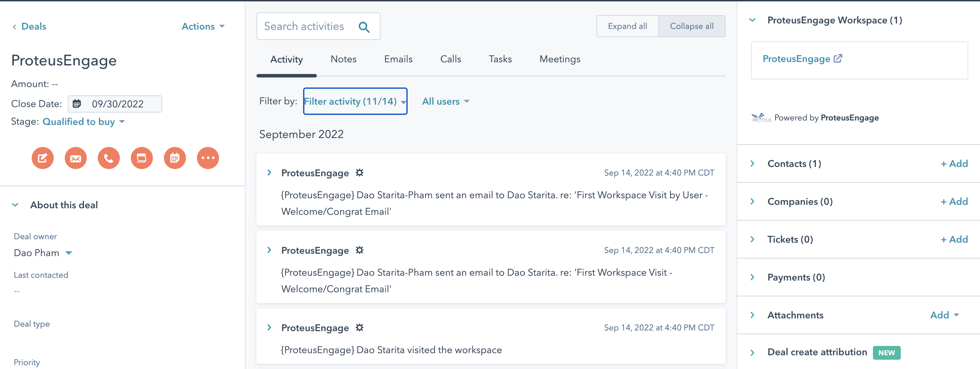
Task: Click the make a phone call icon
Action: (x=109, y=158)
